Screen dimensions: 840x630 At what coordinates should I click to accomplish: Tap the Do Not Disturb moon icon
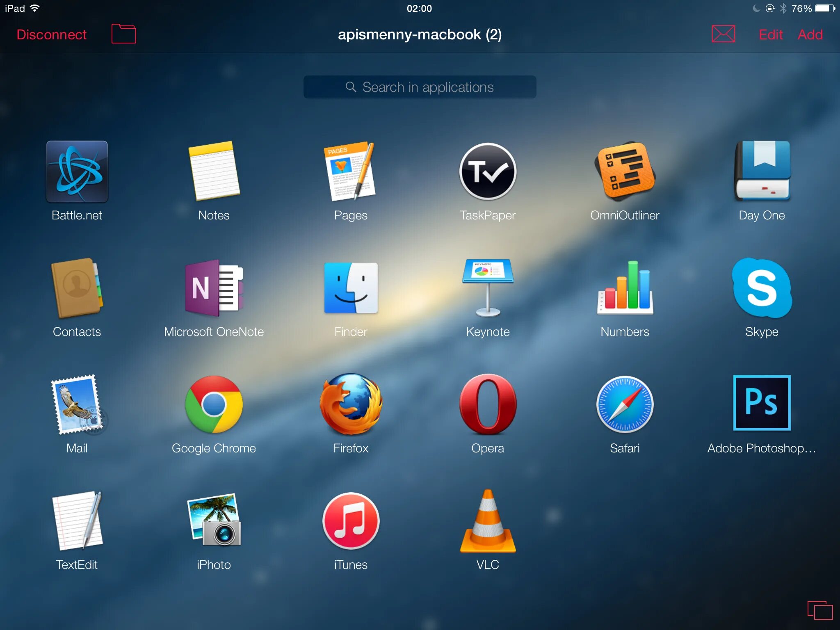tap(757, 8)
